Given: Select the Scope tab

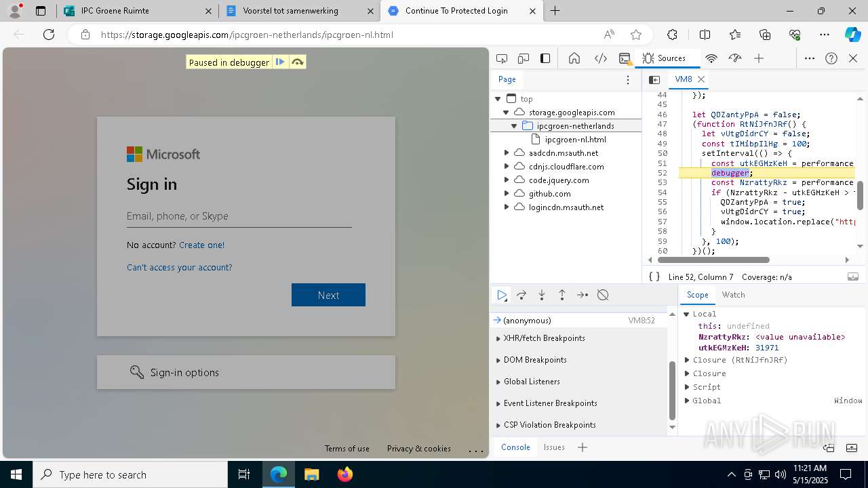Looking at the screenshot, I should [x=698, y=295].
